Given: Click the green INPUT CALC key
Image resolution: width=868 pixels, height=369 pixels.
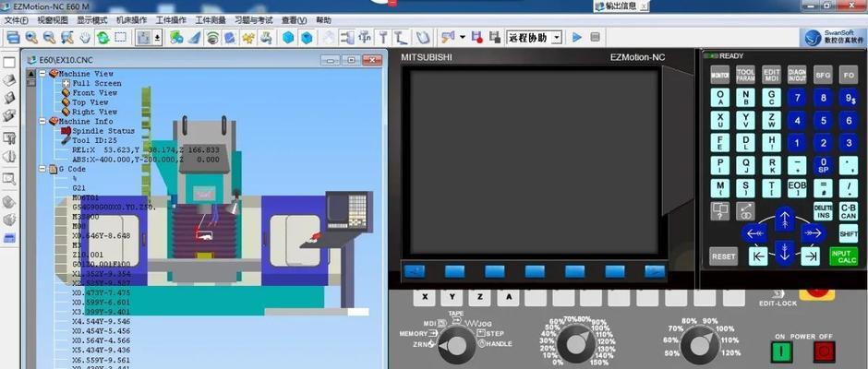Looking at the screenshot, I should click(843, 256).
